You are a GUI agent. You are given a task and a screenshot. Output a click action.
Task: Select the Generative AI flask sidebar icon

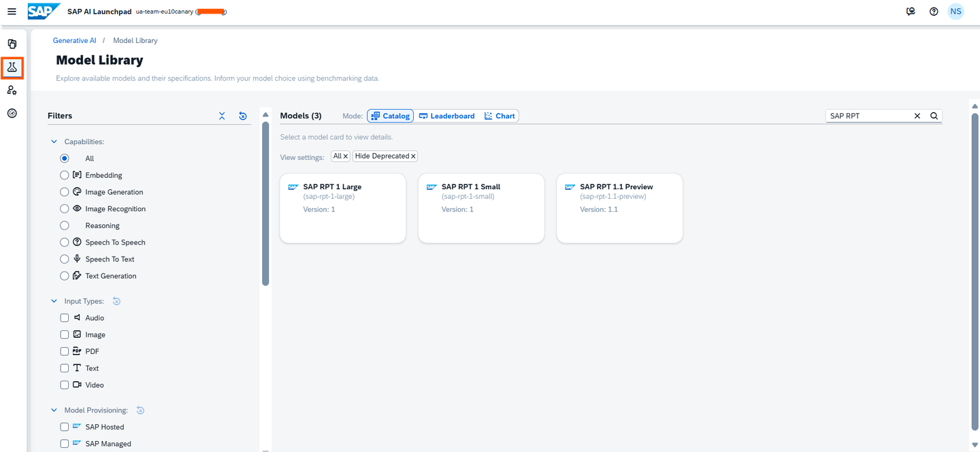point(12,67)
